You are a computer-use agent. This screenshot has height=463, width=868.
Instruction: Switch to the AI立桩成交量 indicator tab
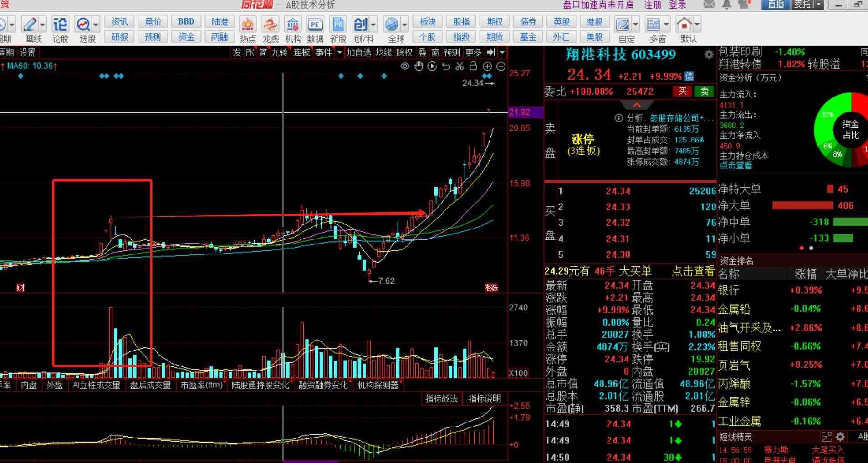(97, 385)
